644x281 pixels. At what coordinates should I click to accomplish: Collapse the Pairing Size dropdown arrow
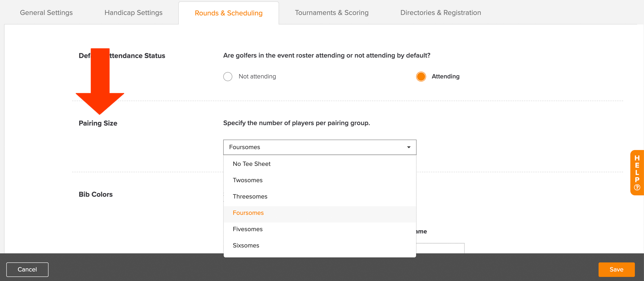pyautogui.click(x=409, y=147)
